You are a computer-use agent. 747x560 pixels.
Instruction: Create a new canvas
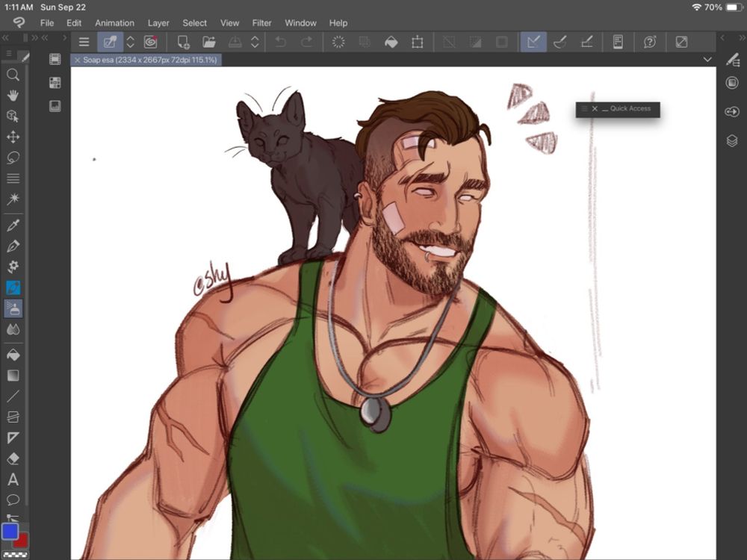click(184, 42)
